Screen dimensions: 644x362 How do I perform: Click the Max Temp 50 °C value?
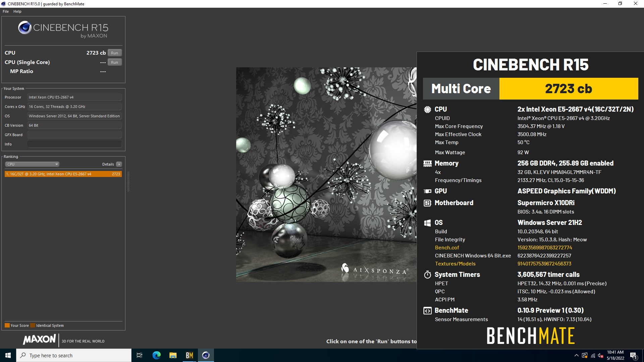click(524, 142)
